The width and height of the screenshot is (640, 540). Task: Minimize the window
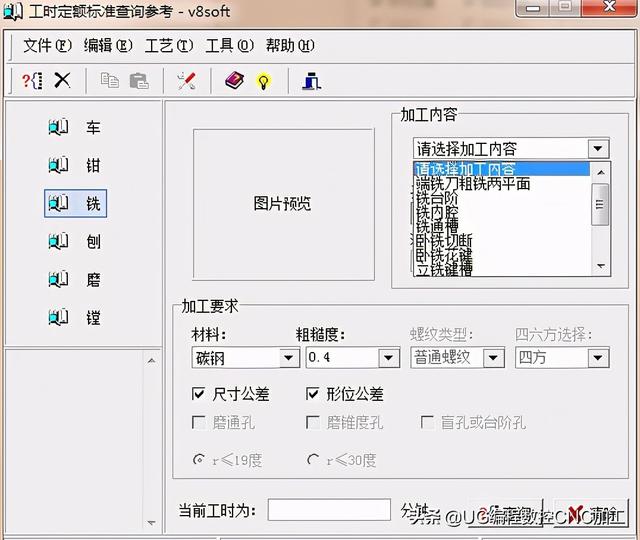pos(533,7)
